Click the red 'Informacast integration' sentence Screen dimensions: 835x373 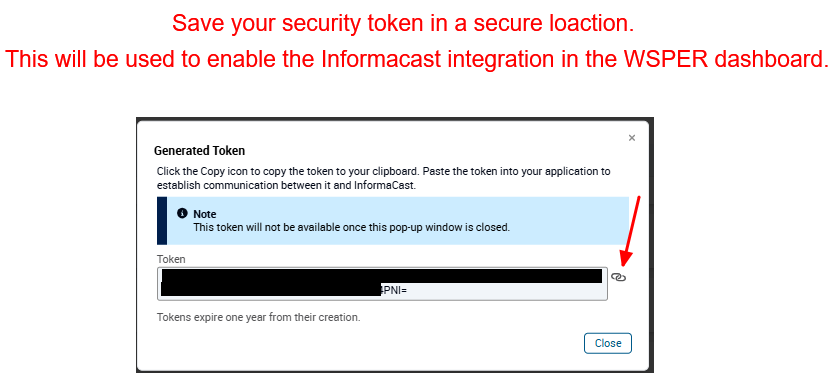coord(415,59)
